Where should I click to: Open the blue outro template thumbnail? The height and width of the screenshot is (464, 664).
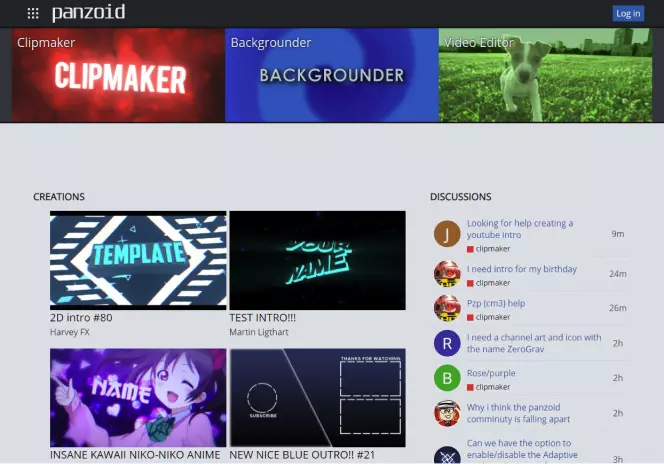318,398
